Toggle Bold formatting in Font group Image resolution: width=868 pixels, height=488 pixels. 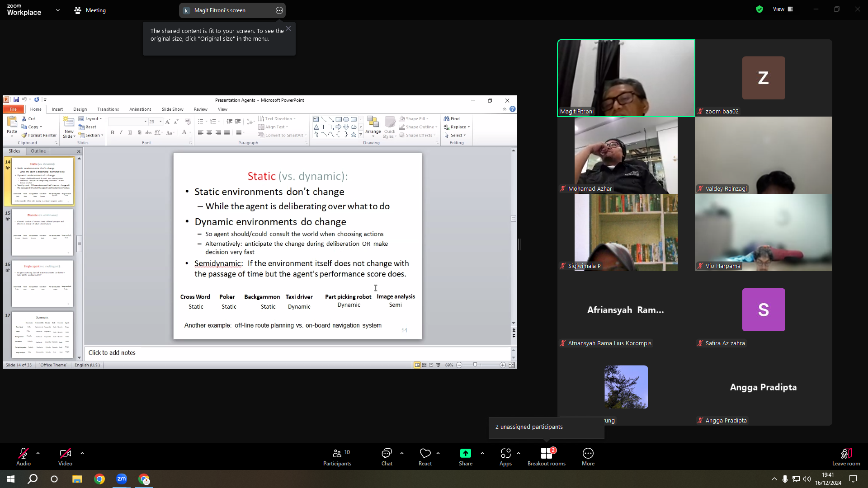click(112, 133)
